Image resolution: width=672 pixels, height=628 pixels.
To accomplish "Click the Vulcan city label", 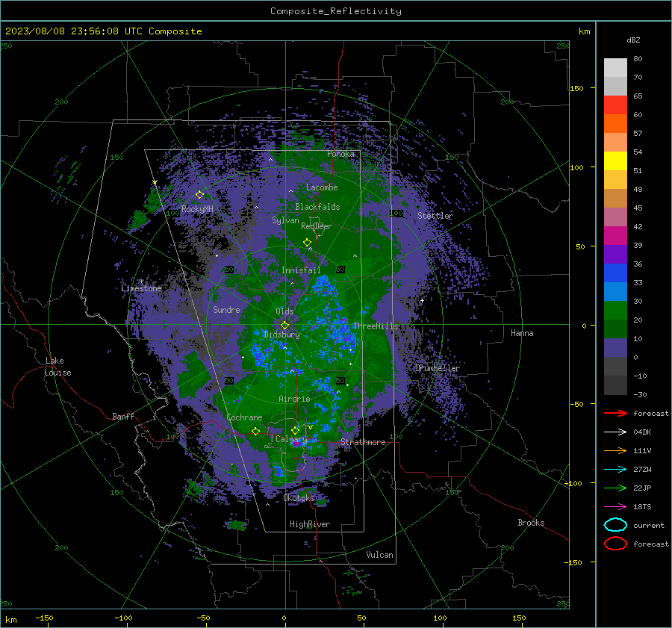I will 379,555.
